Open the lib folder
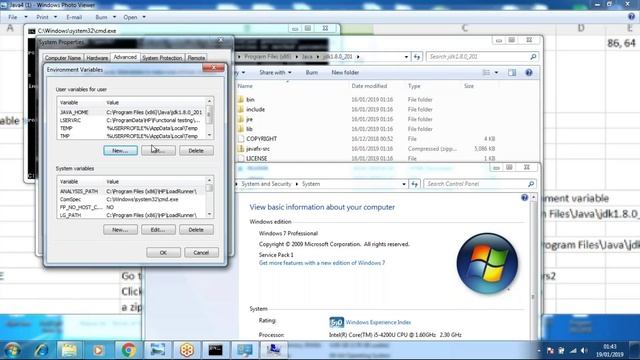 coord(249,129)
